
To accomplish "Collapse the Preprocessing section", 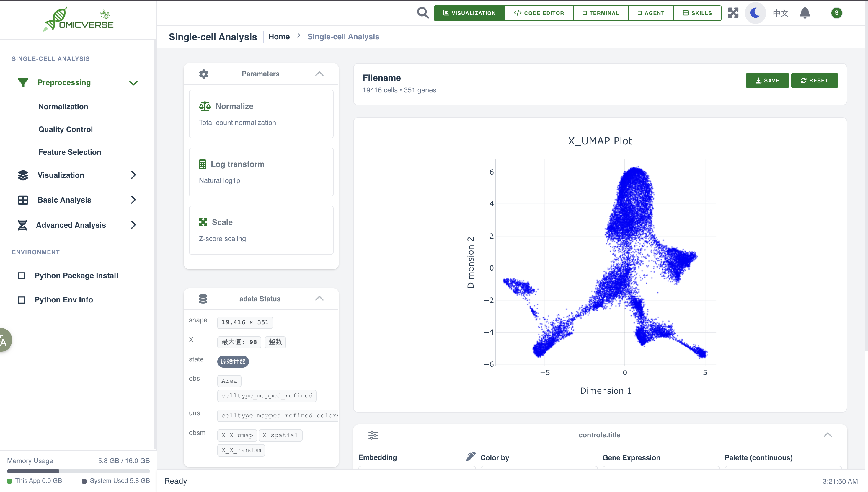I will [133, 83].
